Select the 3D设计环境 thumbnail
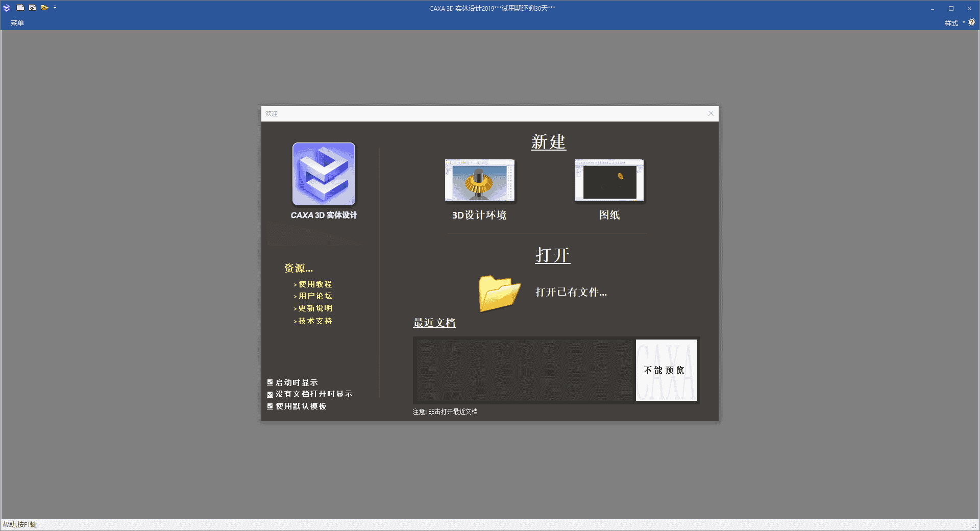Viewport: 980px width, 531px height. coord(480,180)
